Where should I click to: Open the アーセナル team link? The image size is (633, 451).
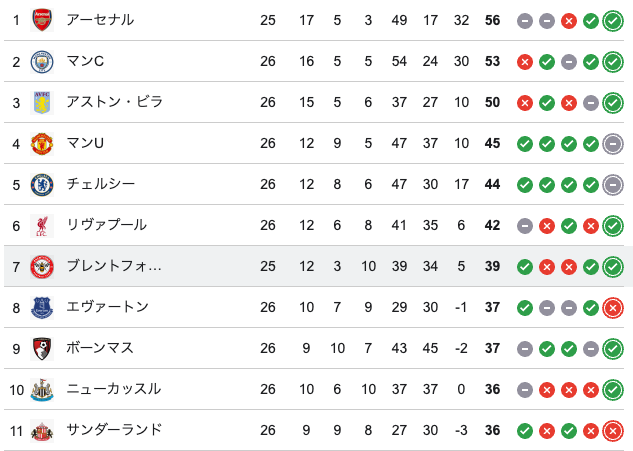100,20
